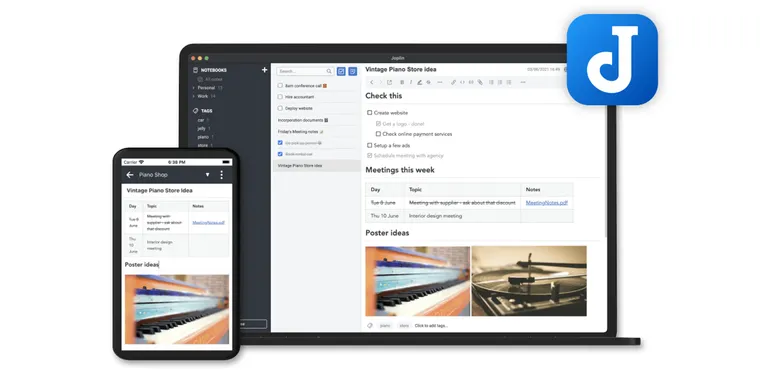Open MeetingNotes.pdf link in laptop table
Screen dimensions: 760x380
(x=546, y=203)
